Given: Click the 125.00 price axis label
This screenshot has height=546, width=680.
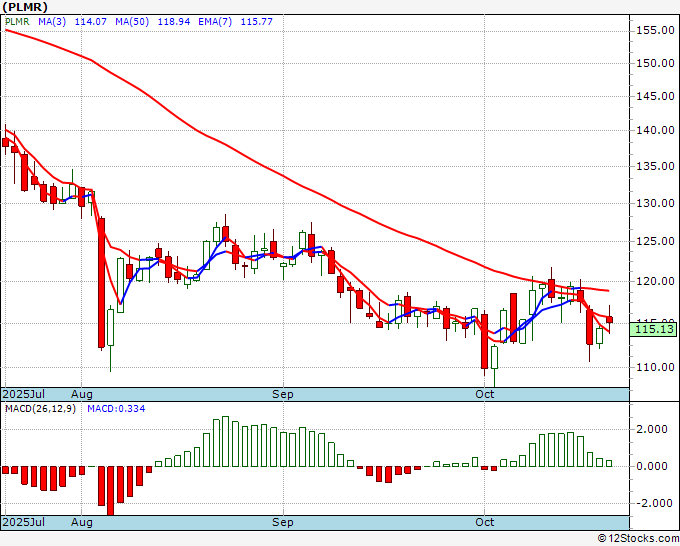Looking at the screenshot, I should tap(655, 241).
